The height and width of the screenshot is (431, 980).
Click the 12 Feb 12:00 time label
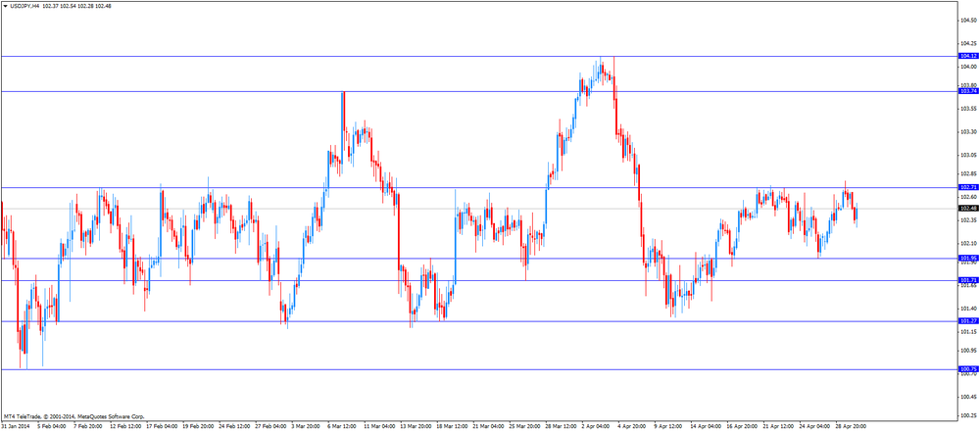coord(123,427)
